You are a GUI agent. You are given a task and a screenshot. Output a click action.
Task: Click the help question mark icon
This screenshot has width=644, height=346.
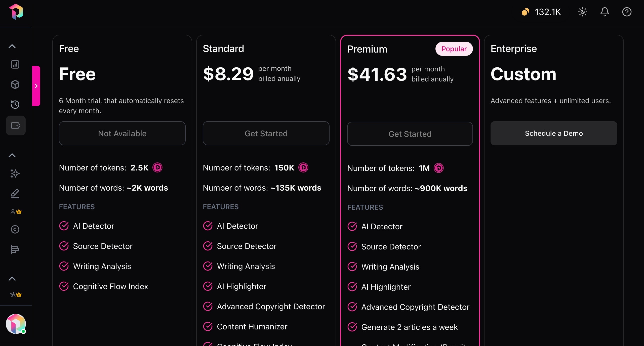[627, 12]
